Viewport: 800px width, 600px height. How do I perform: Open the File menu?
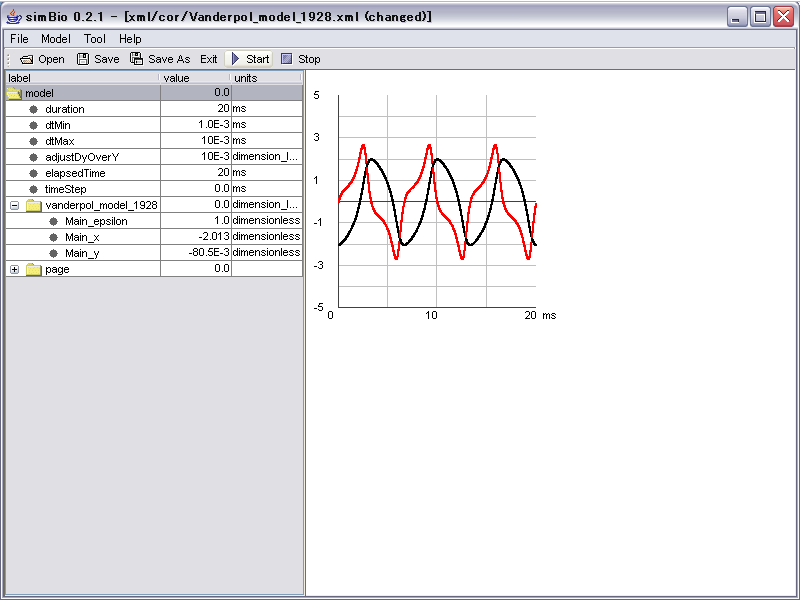(19, 39)
